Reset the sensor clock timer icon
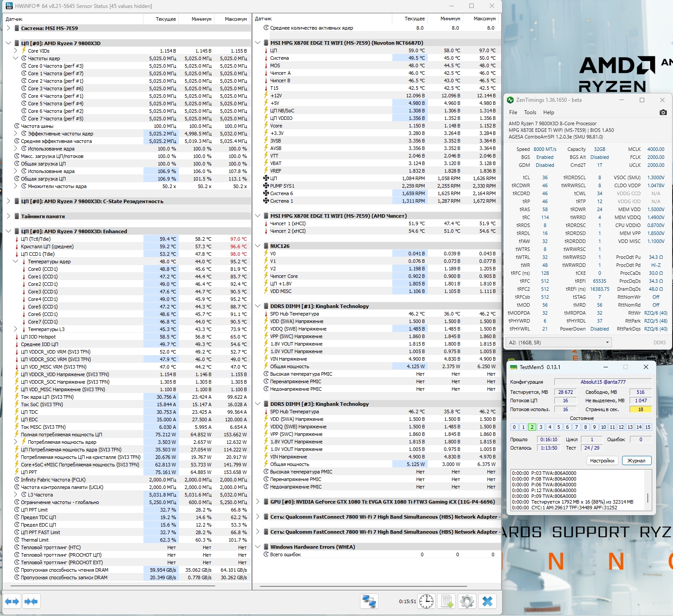The image size is (673, 616). click(426, 601)
